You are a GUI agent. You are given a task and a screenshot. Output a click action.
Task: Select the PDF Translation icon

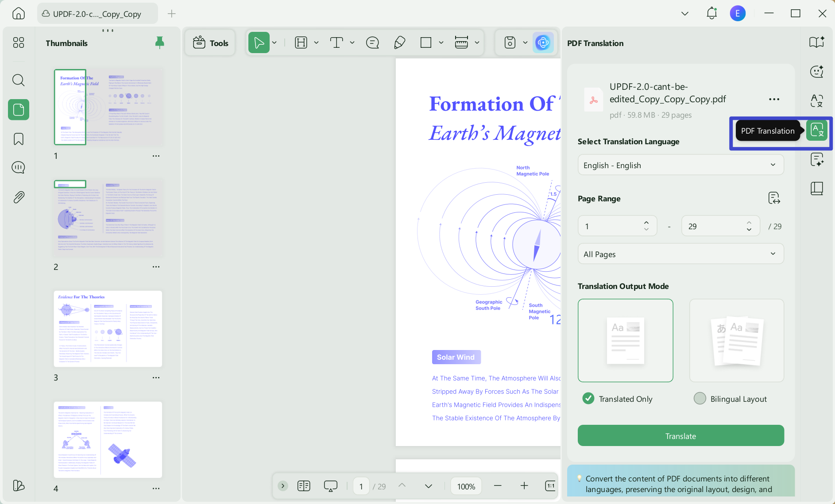click(x=816, y=131)
